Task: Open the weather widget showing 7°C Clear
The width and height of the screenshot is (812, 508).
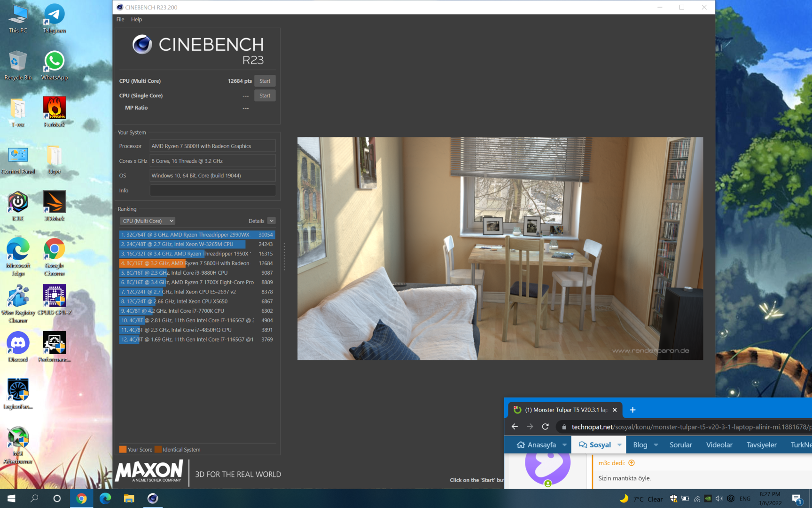Action: coord(641,499)
